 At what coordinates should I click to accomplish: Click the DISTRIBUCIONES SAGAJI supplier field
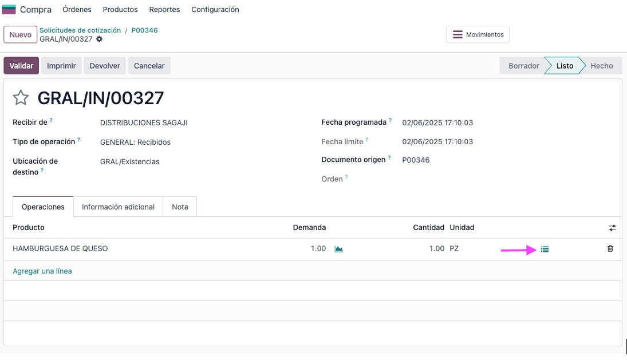[144, 122]
